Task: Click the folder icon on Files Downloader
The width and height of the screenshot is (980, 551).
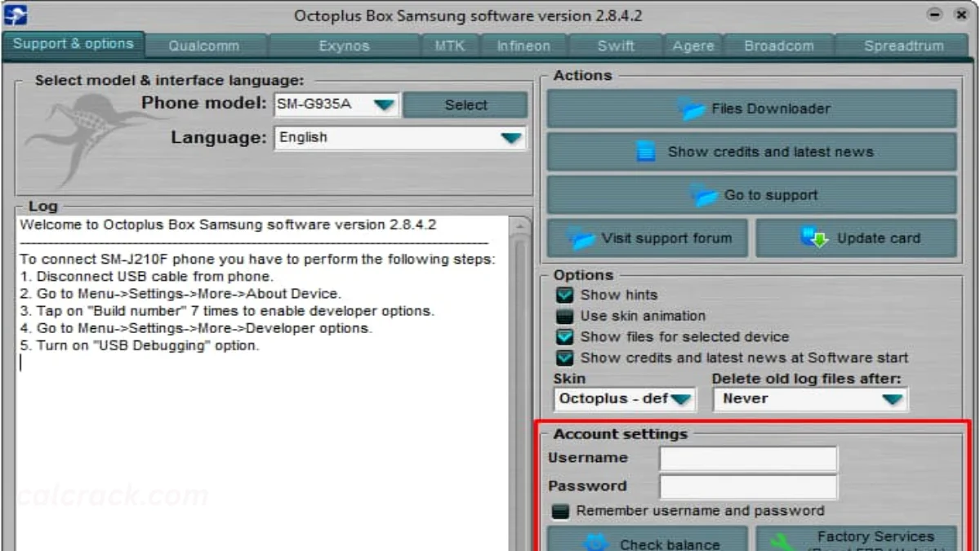Action: point(691,109)
